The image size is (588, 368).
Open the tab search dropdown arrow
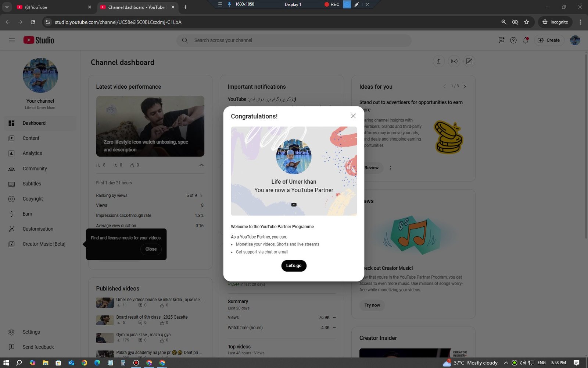(x=7, y=7)
